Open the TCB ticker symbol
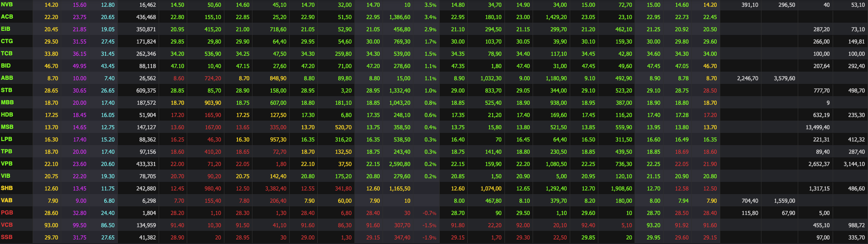Screen dimensions: 868x244 (7, 54)
